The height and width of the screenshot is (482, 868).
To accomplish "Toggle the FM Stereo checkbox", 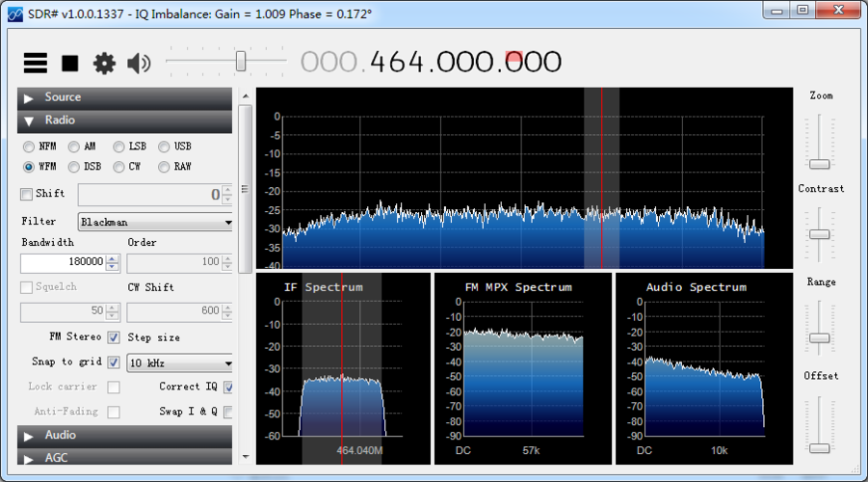I will 114,337.
